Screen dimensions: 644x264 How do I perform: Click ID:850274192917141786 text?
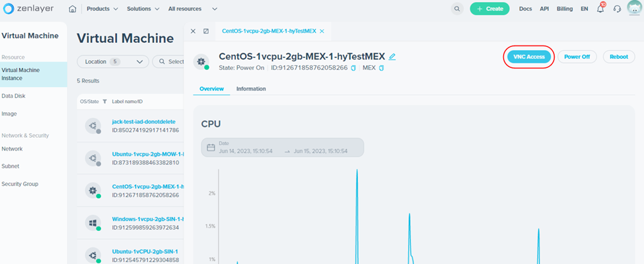click(x=145, y=131)
